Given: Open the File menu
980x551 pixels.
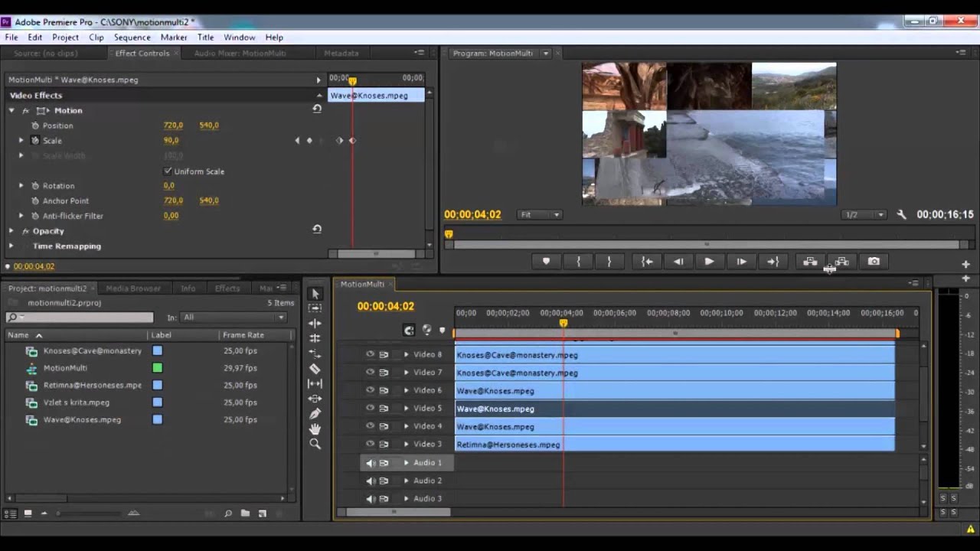Looking at the screenshot, I should click(x=11, y=37).
